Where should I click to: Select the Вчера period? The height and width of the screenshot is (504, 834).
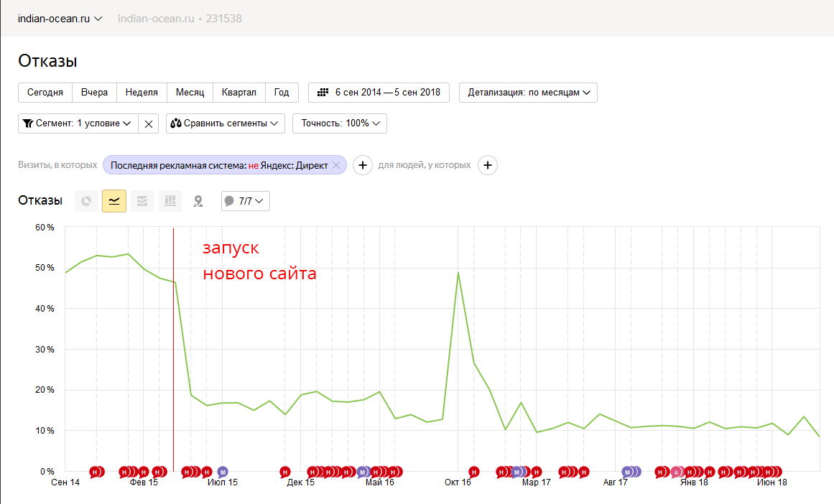(94, 93)
